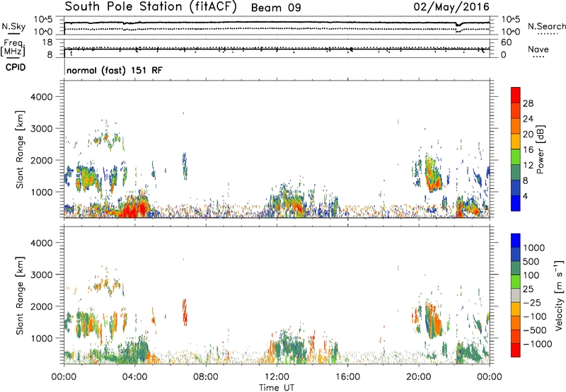Click the '20:00' time tick label
566x392 pixels.
point(418,377)
